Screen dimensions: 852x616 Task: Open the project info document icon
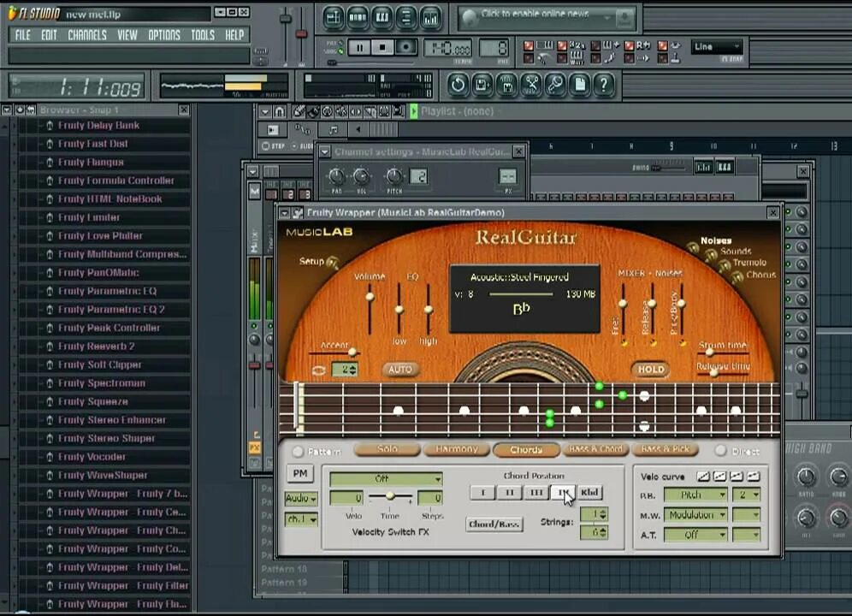pos(580,85)
